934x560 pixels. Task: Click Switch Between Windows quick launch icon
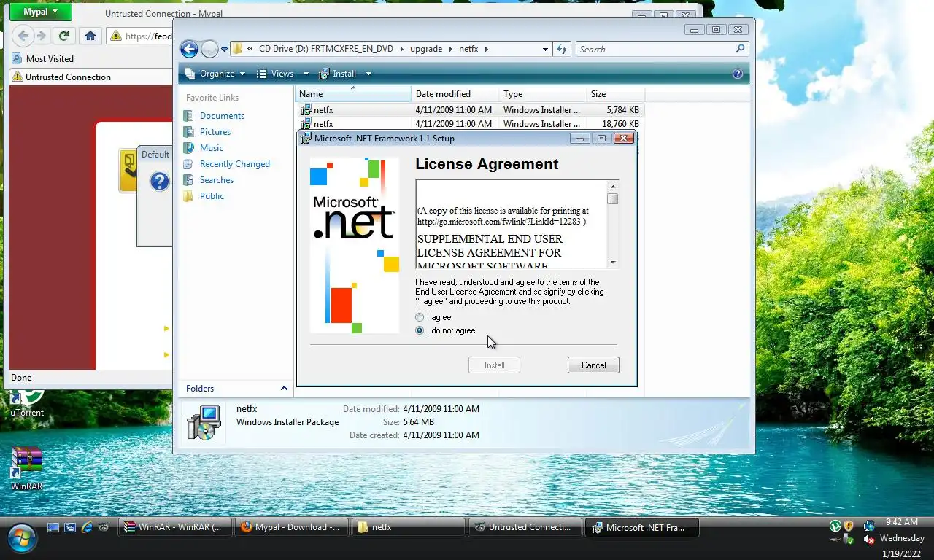pos(70,527)
